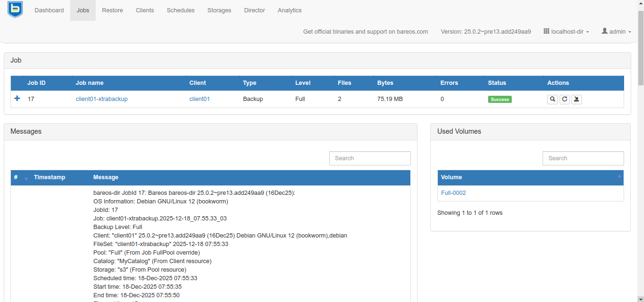Click the 'Scheduled time' message line
This screenshot has height=302, width=644.
tap(145, 278)
